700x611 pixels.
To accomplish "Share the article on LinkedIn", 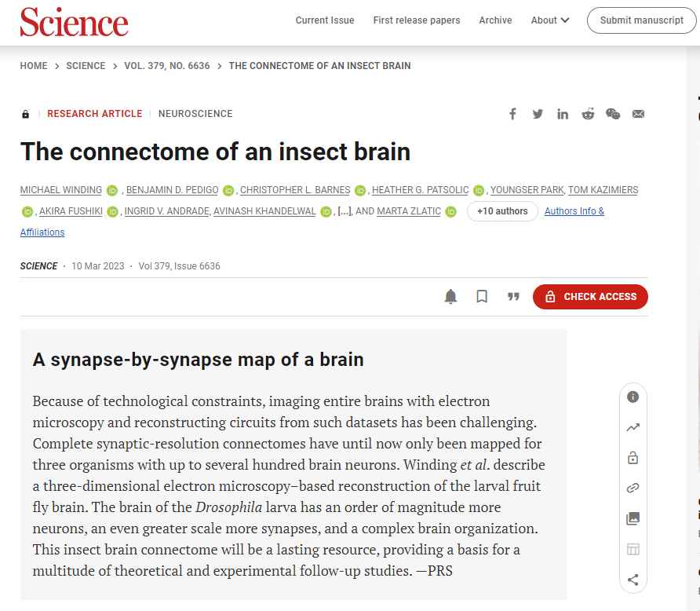I will [x=563, y=115].
